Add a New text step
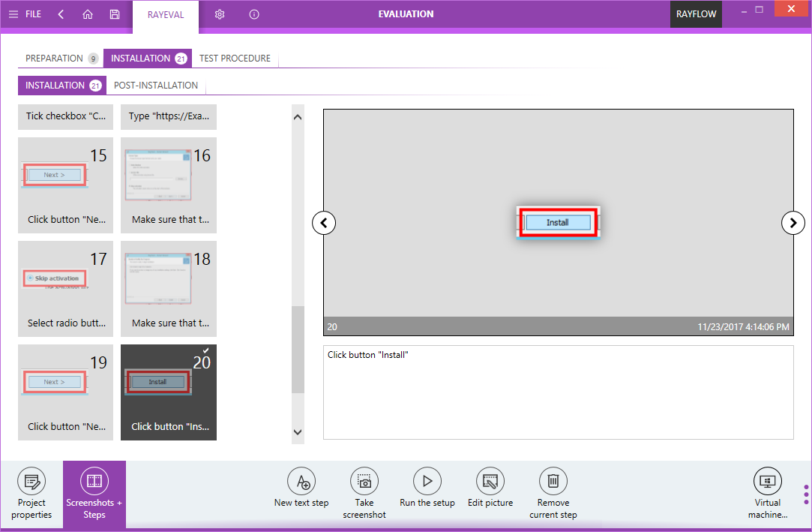 pos(301,488)
